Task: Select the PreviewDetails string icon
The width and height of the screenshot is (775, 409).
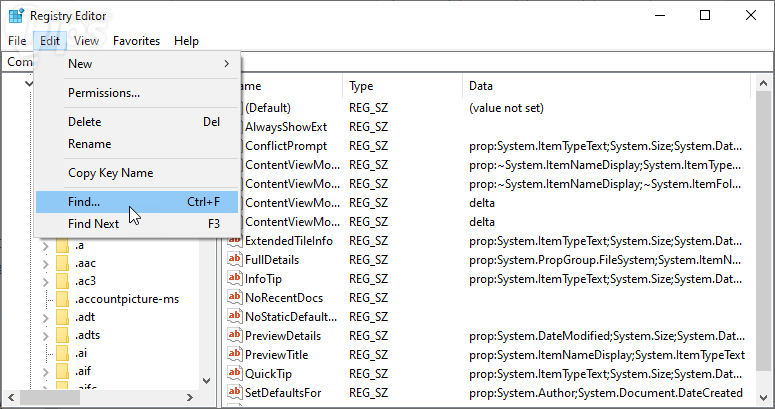Action: point(235,335)
